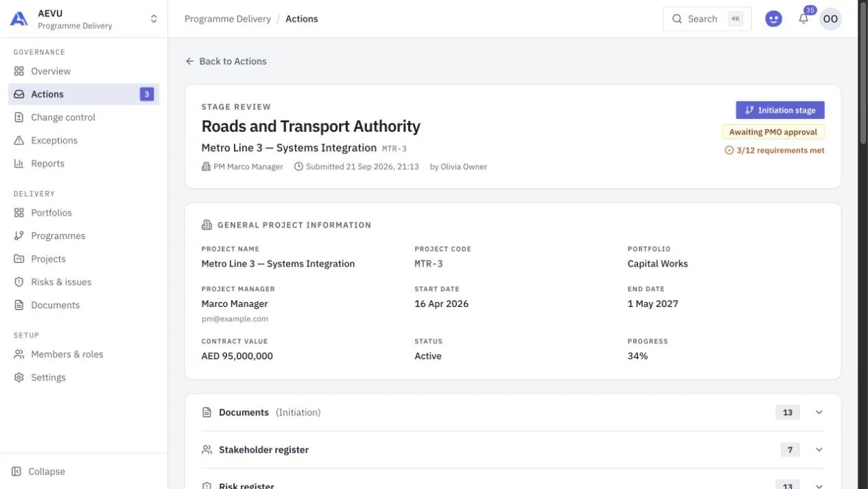868x489 pixels.
Task: Click in the Search field
Action: click(x=707, y=19)
